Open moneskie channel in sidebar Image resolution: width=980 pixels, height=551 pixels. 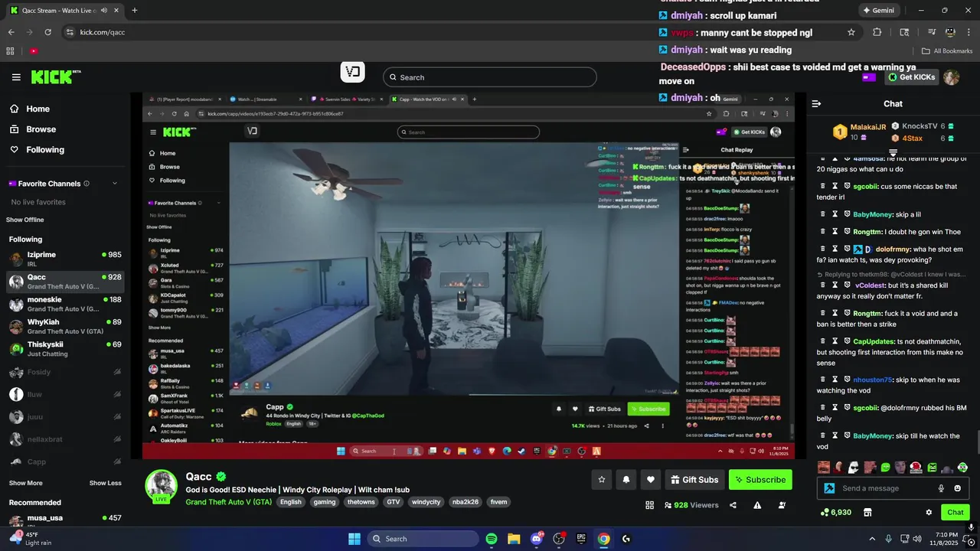pyautogui.click(x=65, y=304)
